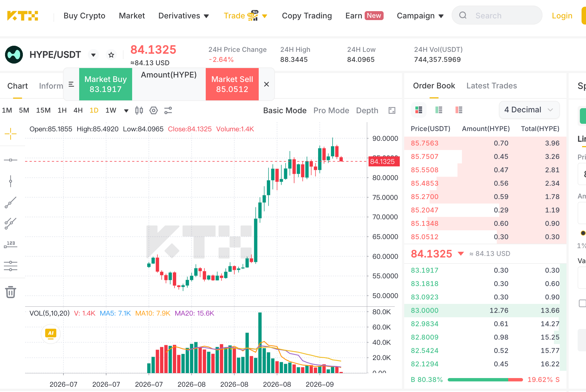Viewport: 586px width, 392px height.
Task: Open the AI assistant badge on chart
Action: coord(51,333)
